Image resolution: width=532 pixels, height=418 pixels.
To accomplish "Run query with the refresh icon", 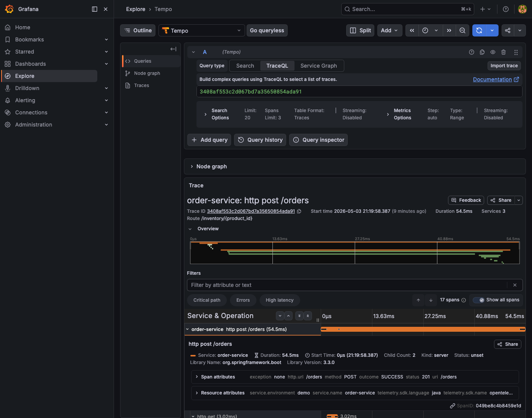I will click(x=479, y=30).
